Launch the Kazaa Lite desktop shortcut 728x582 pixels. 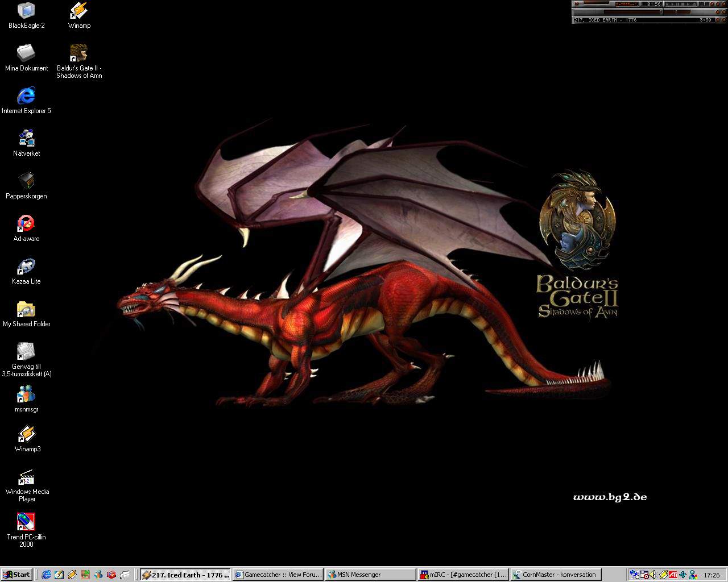tap(26, 272)
